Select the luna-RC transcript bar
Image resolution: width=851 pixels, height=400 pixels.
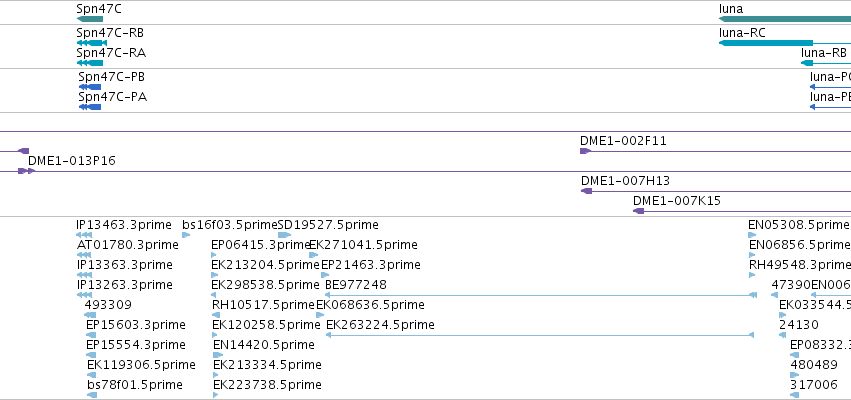pyautogui.click(x=766, y=43)
